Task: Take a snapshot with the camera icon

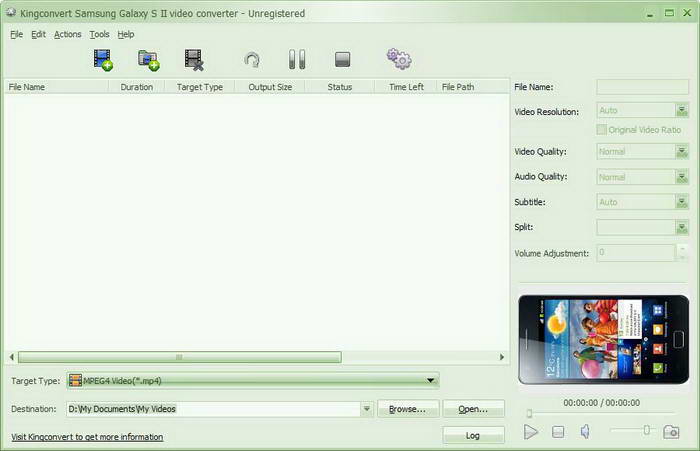Action: click(x=671, y=432)
